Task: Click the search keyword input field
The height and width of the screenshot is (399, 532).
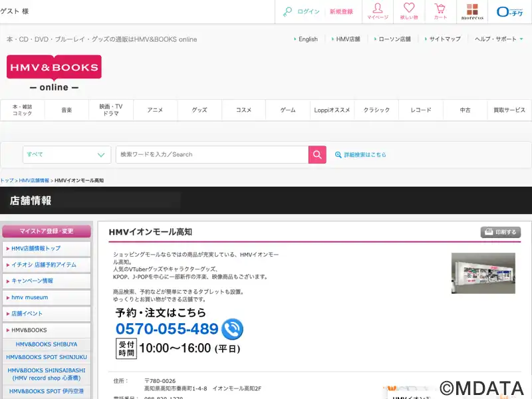Action: 212,155
